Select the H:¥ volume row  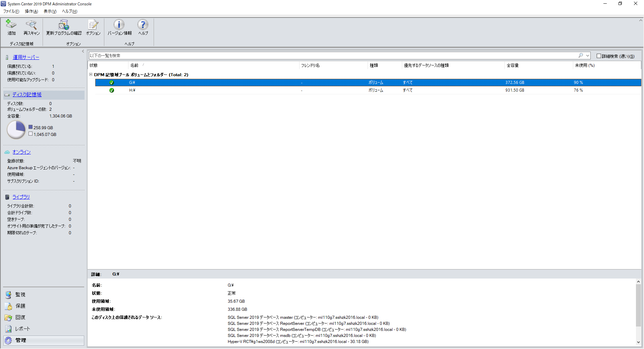235,90
